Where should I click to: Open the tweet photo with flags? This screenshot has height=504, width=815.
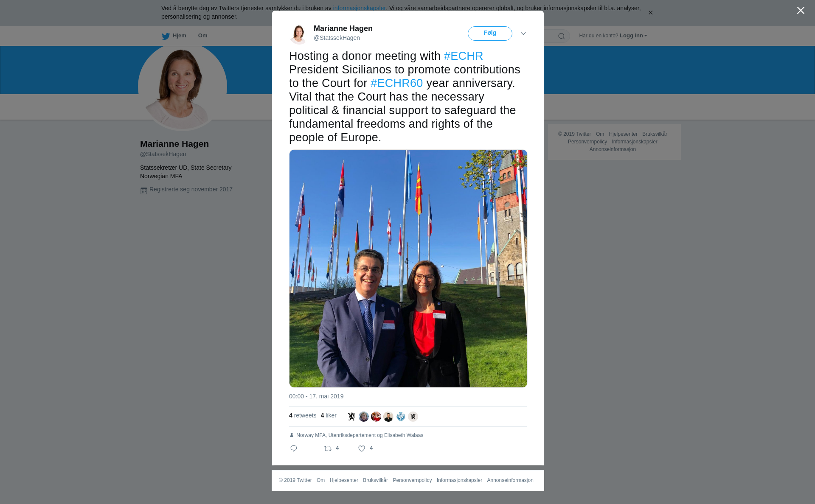click(408, 269)
